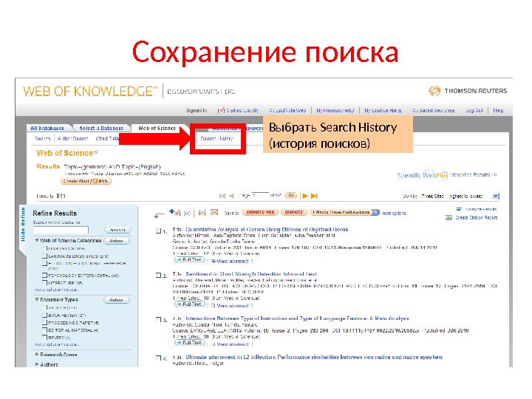Check the LITERATURE checkbox
This screenshot has height=399, width=532.
(44, 282)
